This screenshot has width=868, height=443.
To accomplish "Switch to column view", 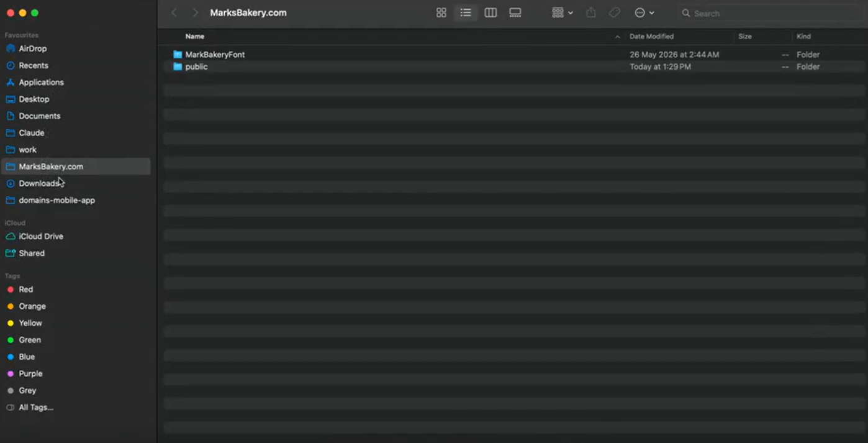I will pos(491,13).
